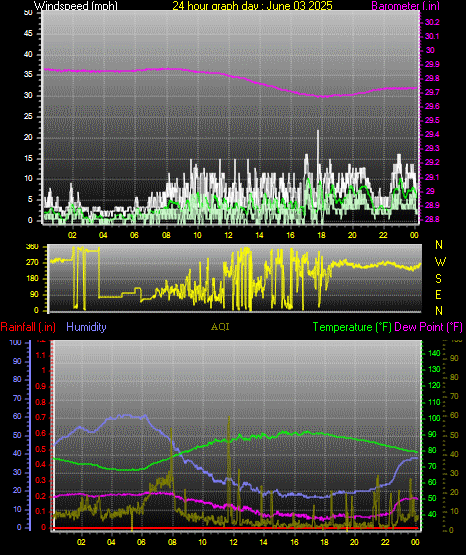Click the magenta "Dew Point (°F)" legend label
466x555 pixels.
tap(428, 327)
